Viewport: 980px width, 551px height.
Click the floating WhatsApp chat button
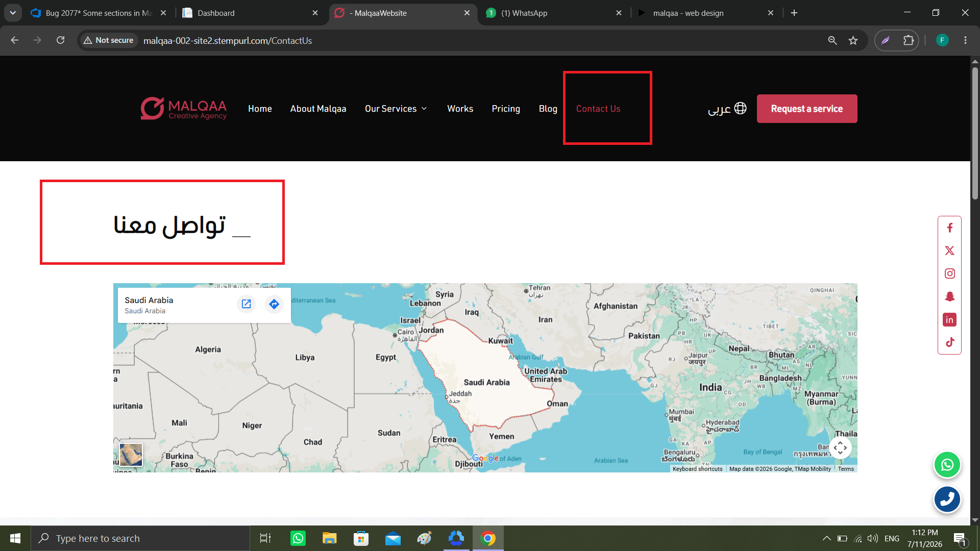coord(947,465)
